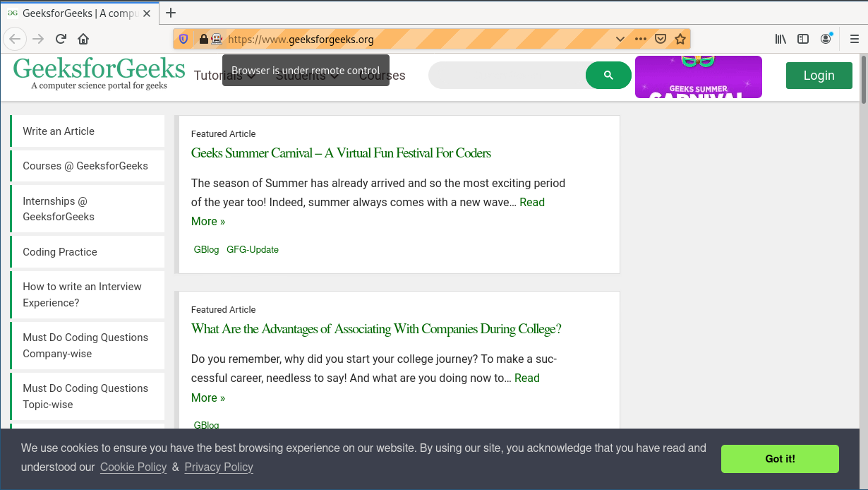Click the page vertical scrollbar thumb

(x=864, y=80)
